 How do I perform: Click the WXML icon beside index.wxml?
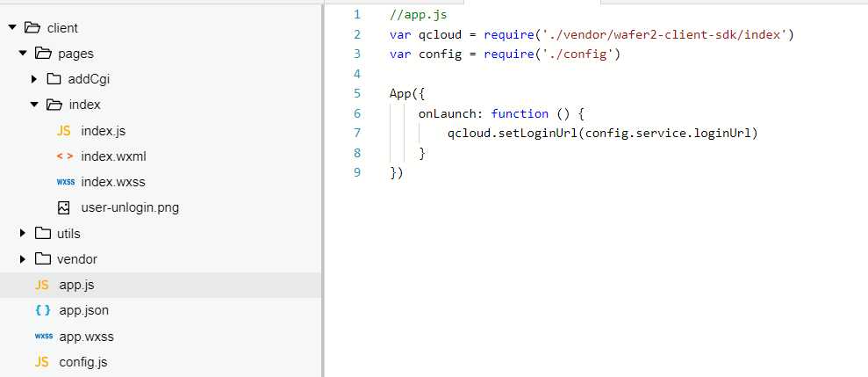[64, 156]
